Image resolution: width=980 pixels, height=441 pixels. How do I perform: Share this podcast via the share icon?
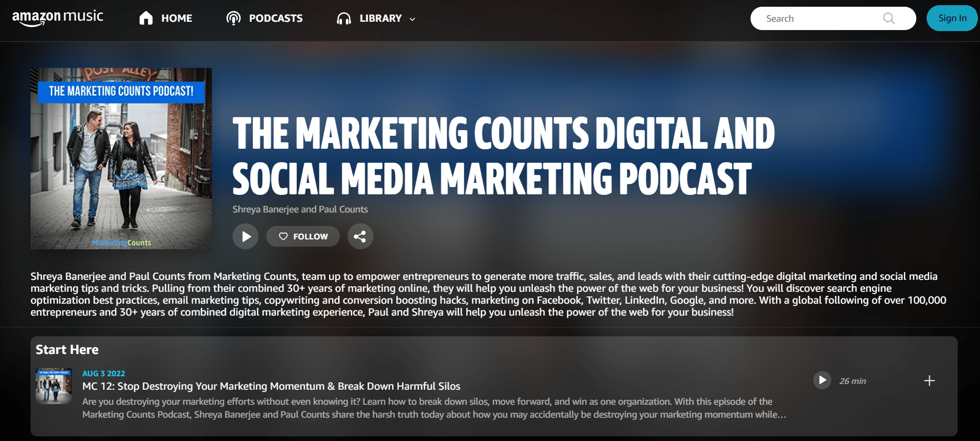click(360, 237)
